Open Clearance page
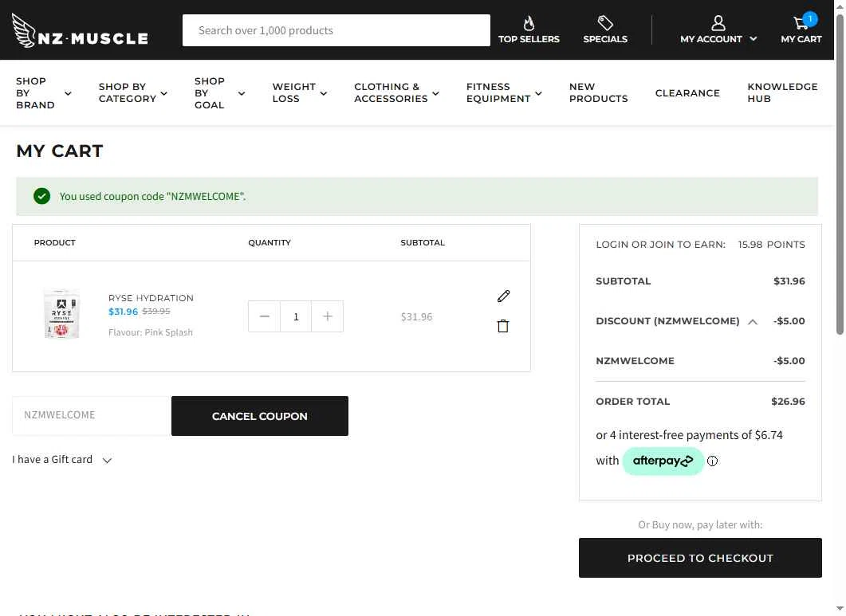Screen dimensions: 846x616 (x=687, y=92)
